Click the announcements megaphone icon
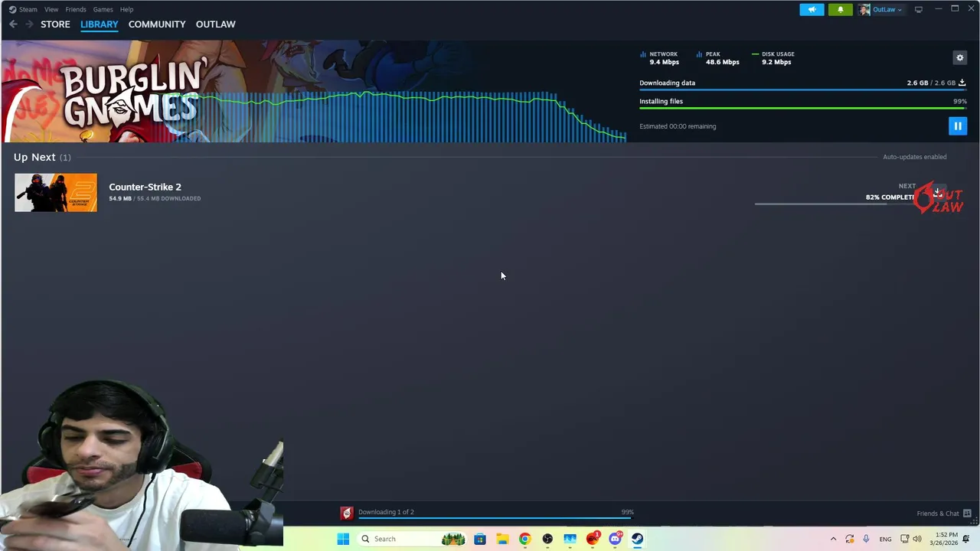Image resolution: width=980 pixels, height=551 pixels. click(x=812, y=9)
